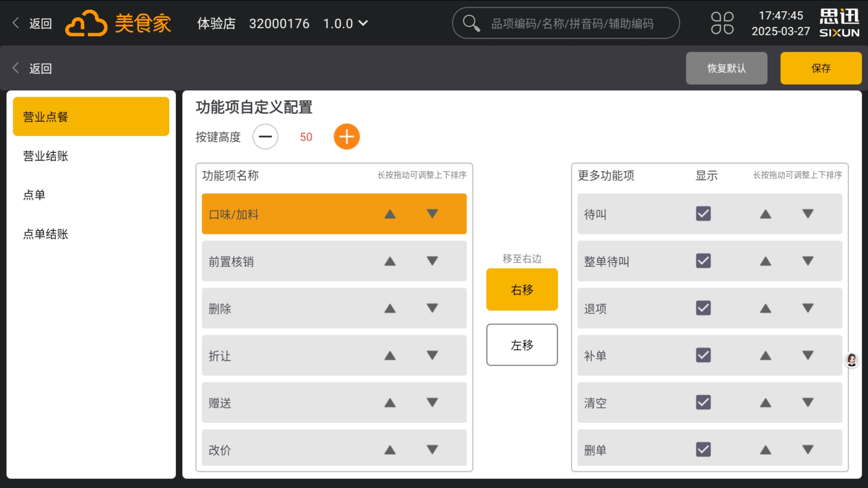The image size is (868, 488).
Task: Decrease 按键高度 with the minus button
Action: click(x=265, y=136)
